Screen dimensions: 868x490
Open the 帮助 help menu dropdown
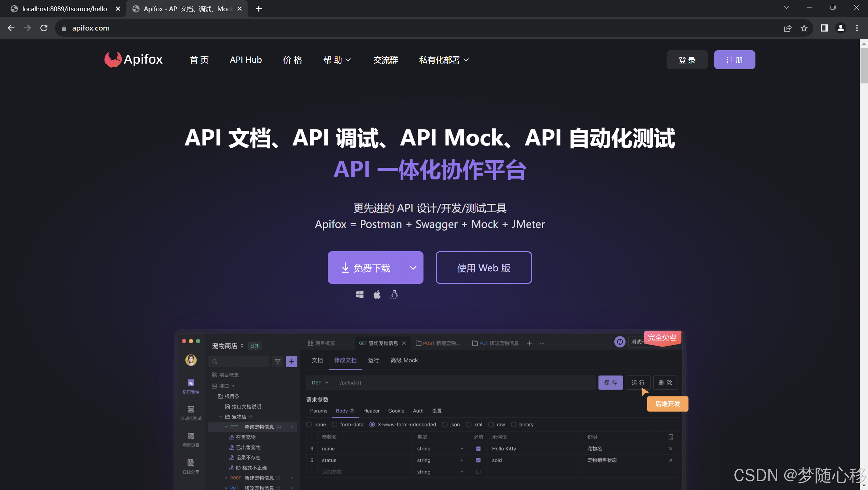click(337, 60)
